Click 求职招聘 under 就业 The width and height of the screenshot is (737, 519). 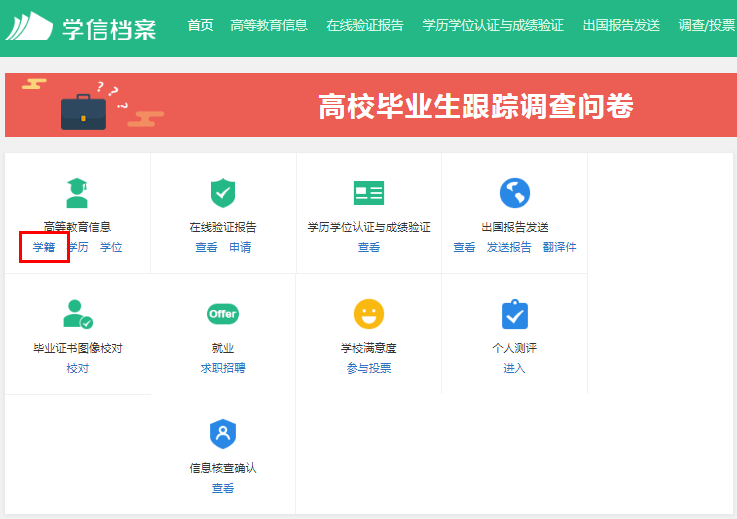pos(222,368)
